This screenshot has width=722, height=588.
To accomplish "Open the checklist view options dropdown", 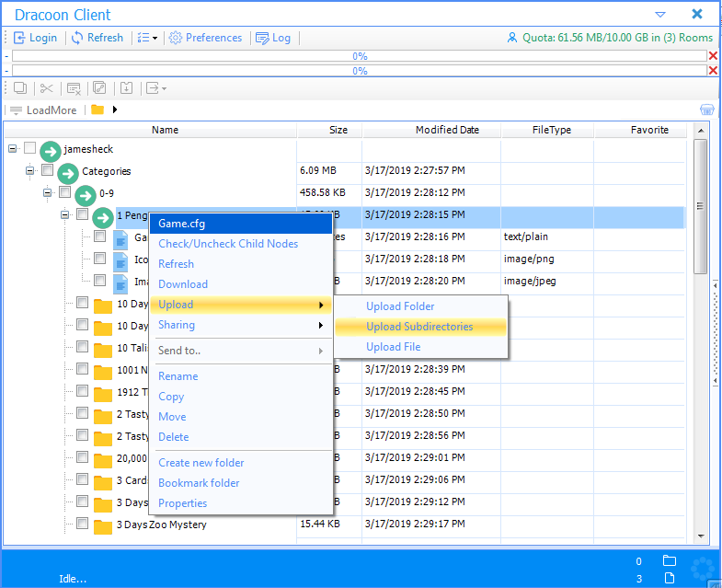I will point(147,38).
